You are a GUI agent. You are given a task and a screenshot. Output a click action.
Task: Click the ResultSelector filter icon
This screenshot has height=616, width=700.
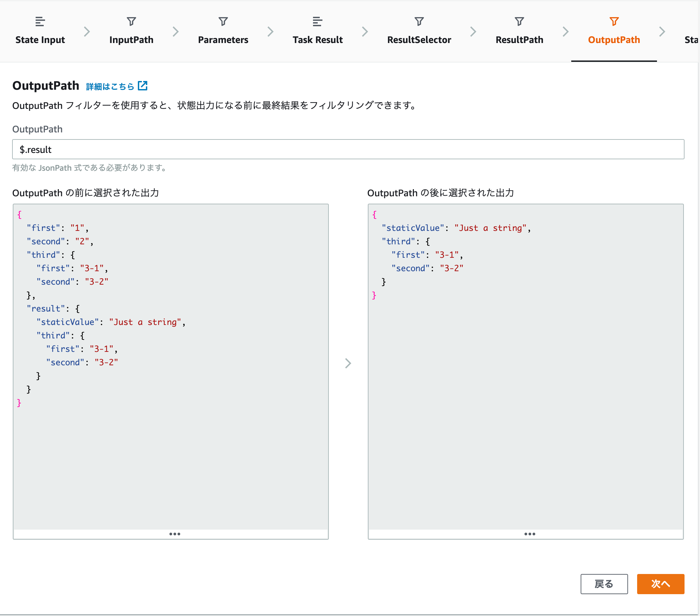419,22
